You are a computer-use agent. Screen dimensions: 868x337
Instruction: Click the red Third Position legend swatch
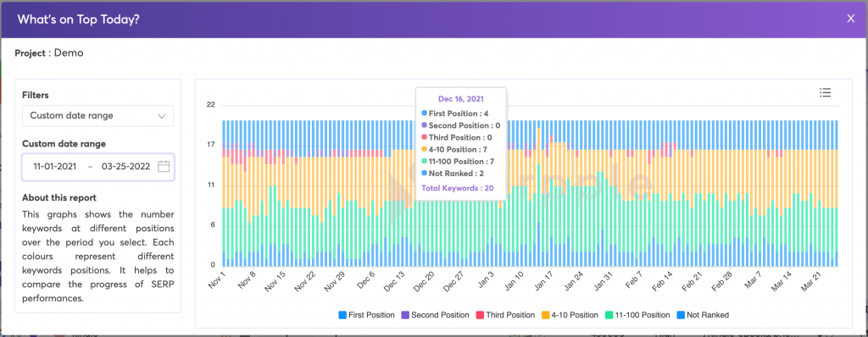click(480, 315)
